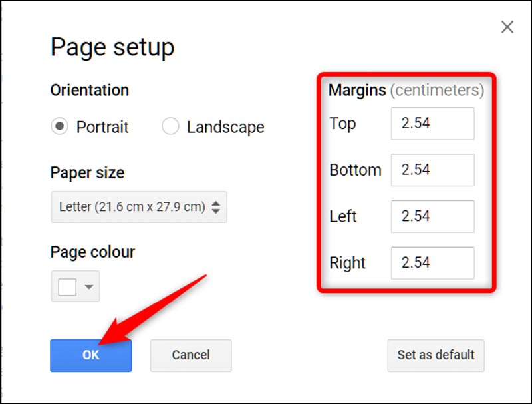
Task: Select the Portrait orientation radio button
Action: point(60,126)
